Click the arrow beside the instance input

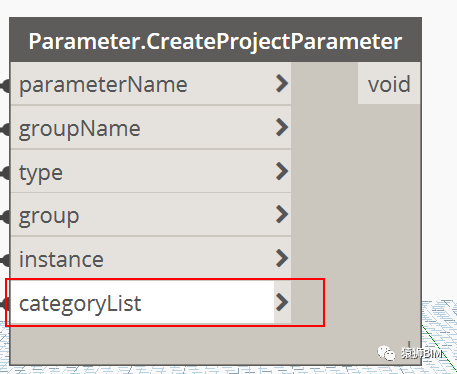(x=282, y=258)
